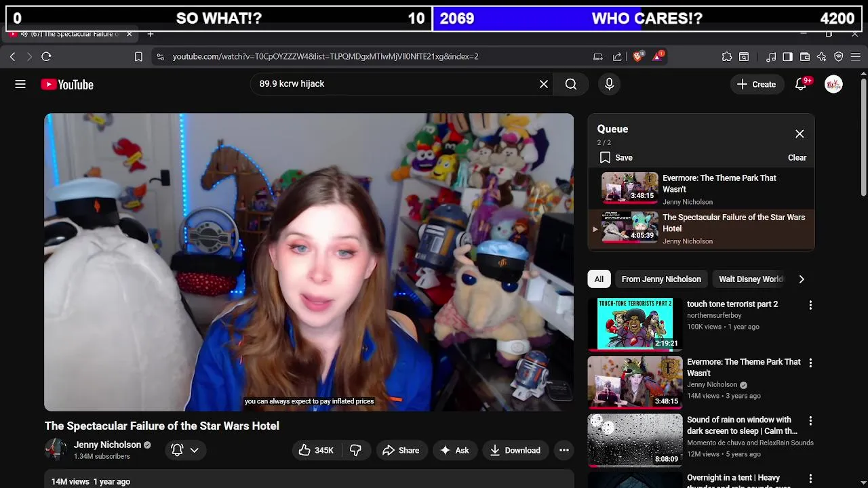This screenshot has height=488, width=868.
Task: Open Jenny Nicholson channel name link
Action: click(x=107, y=445)
